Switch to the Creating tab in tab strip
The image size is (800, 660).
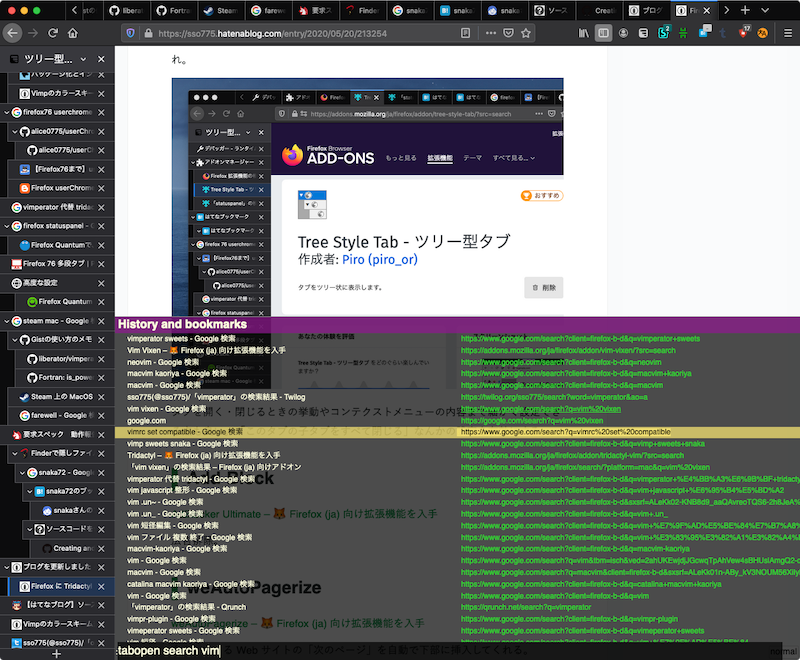pyautogui.click(x=599, y=10)
